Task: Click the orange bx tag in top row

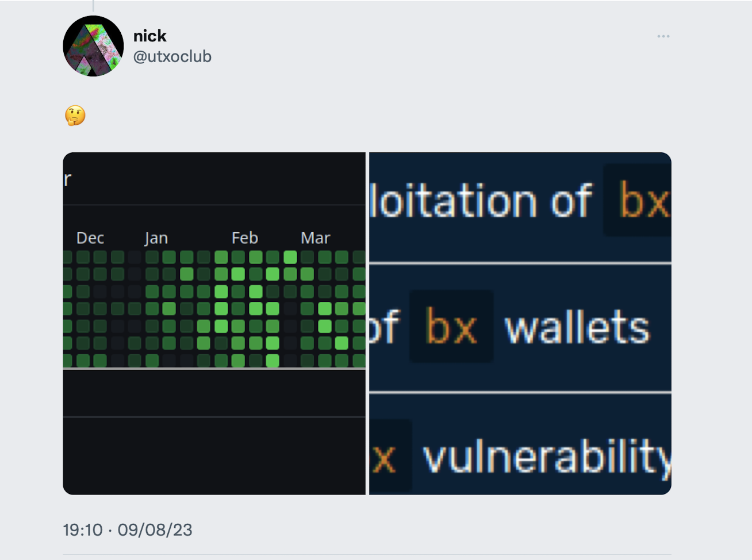Action: tap(638, 200)
